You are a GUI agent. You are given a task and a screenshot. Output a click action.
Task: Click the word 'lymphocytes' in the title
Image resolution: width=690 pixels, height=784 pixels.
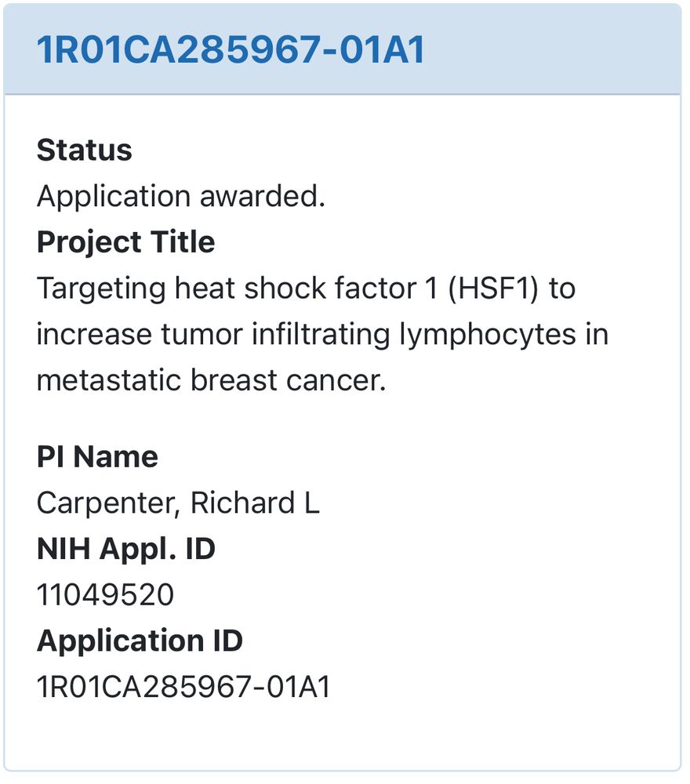[488, 335]
